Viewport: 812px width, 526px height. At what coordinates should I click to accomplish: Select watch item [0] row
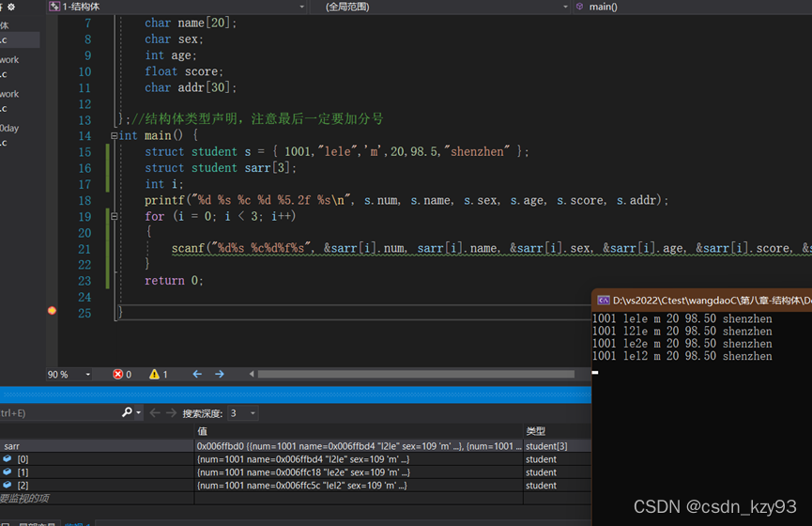pos(295,459)
